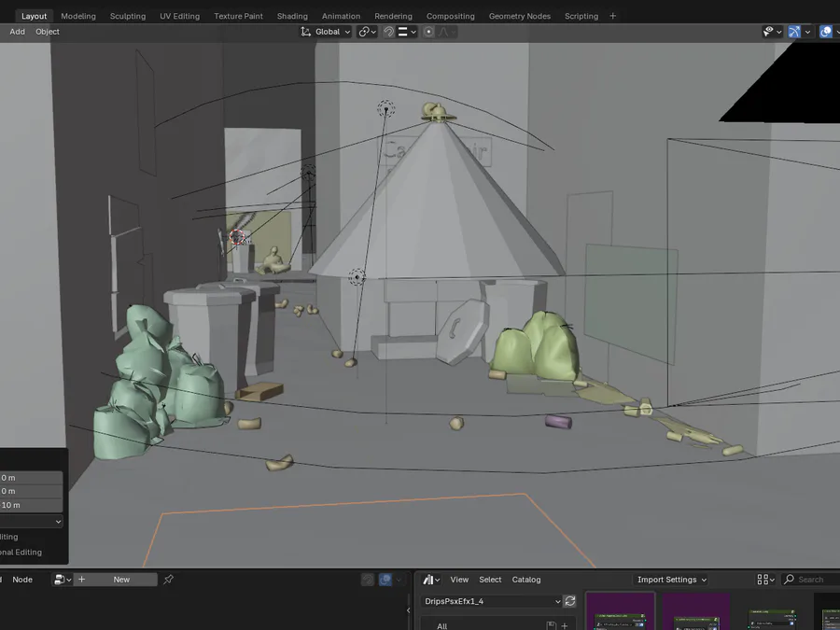The height and width of the screenshot is (630, 840).
Task: Select the All catalog entry
Action: 442,625
